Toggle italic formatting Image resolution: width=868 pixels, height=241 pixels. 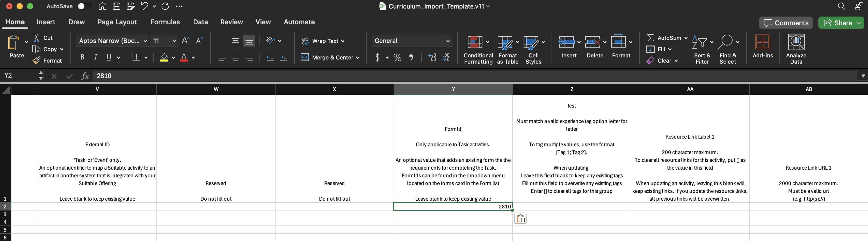pyautogui.click(x=96, y=57)
